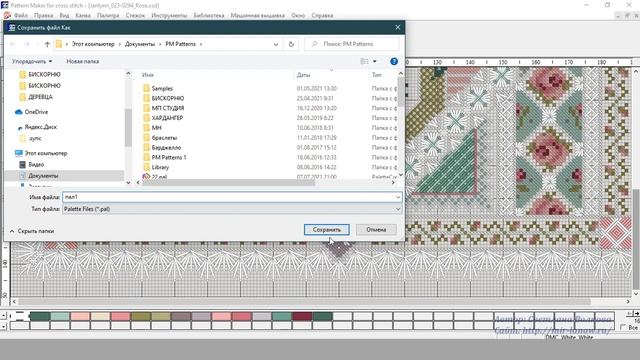Select Яндекс.Диск in navigation pane
Viewport: 640px width, 360px height.
(x=40, y=127)
